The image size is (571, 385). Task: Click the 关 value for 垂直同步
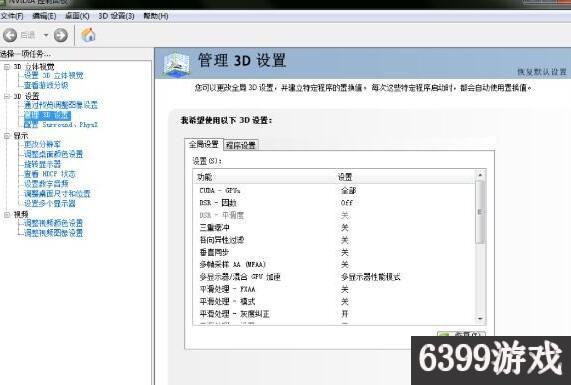click(x=344, y=252)
